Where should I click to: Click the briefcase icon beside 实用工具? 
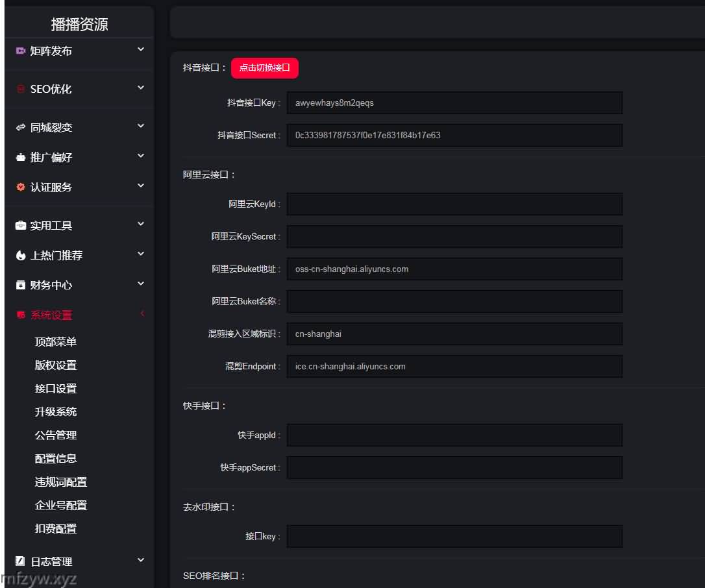coord(20,225)
